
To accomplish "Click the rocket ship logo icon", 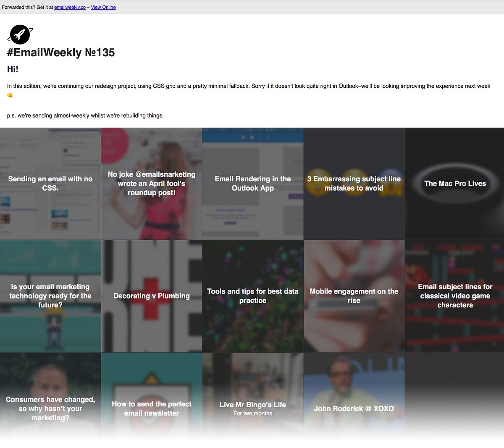I will [19, 34].
